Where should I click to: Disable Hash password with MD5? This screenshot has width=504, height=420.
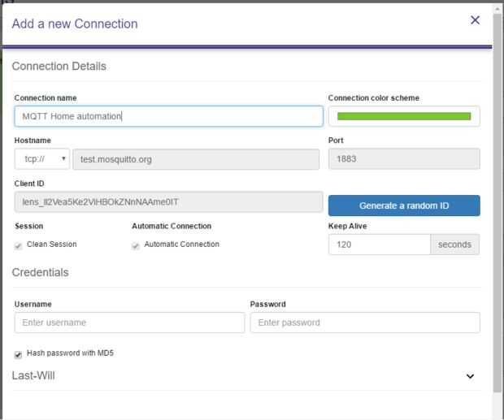(19, 354)
